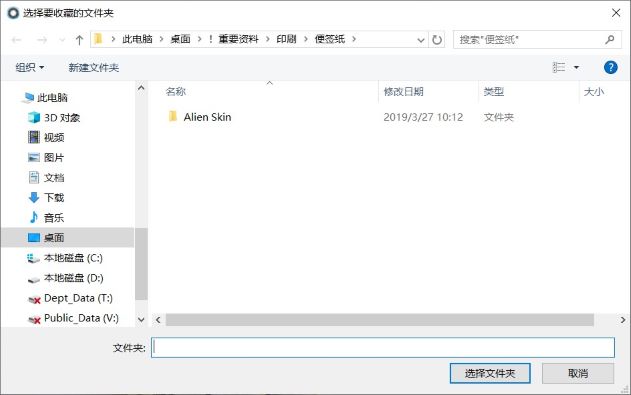
Task: Click the Back navigation arrow
Action: point(16,39)
